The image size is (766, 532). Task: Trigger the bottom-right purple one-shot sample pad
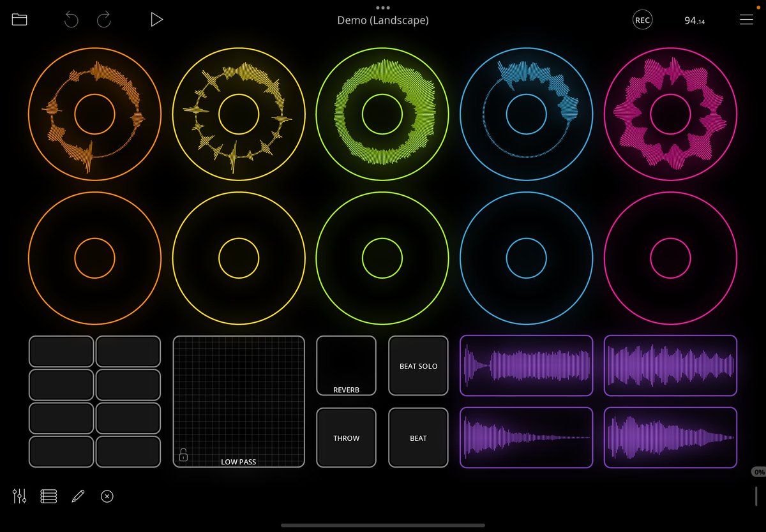pyautogui.click(x=670, y=438)
